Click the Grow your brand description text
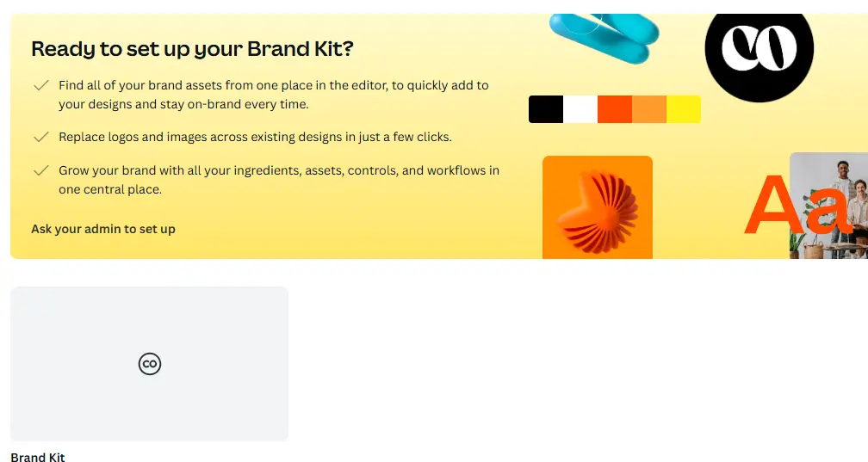 pos(279,180)
